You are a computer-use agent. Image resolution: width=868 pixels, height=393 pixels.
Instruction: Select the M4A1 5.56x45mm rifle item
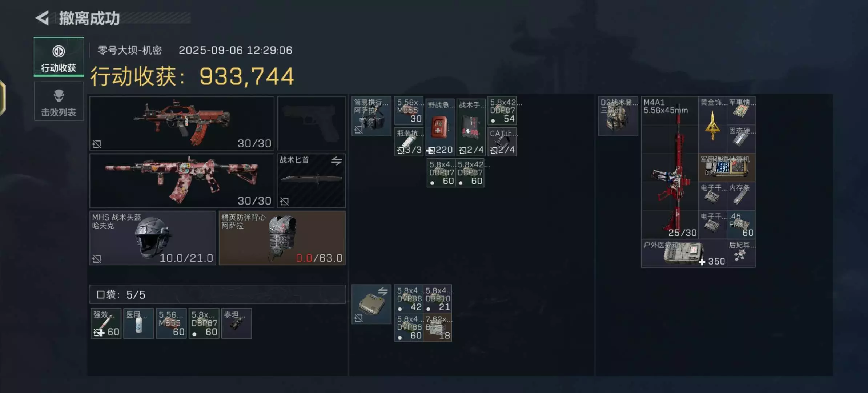670,167
